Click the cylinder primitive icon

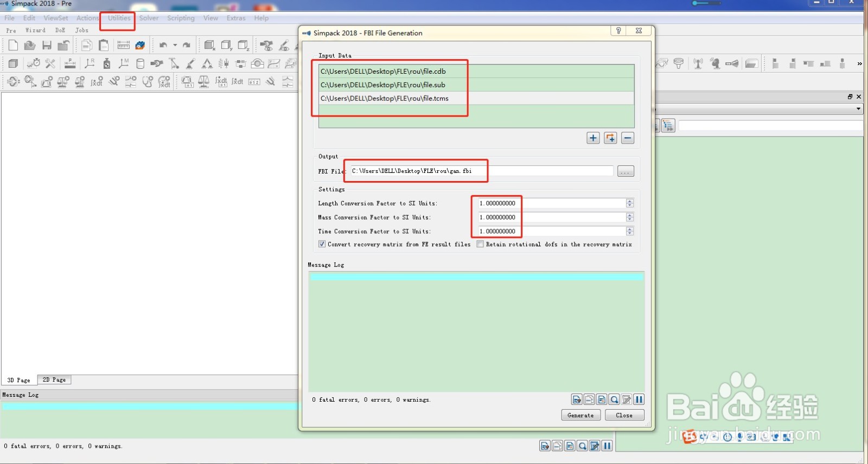tap(140, 63)
